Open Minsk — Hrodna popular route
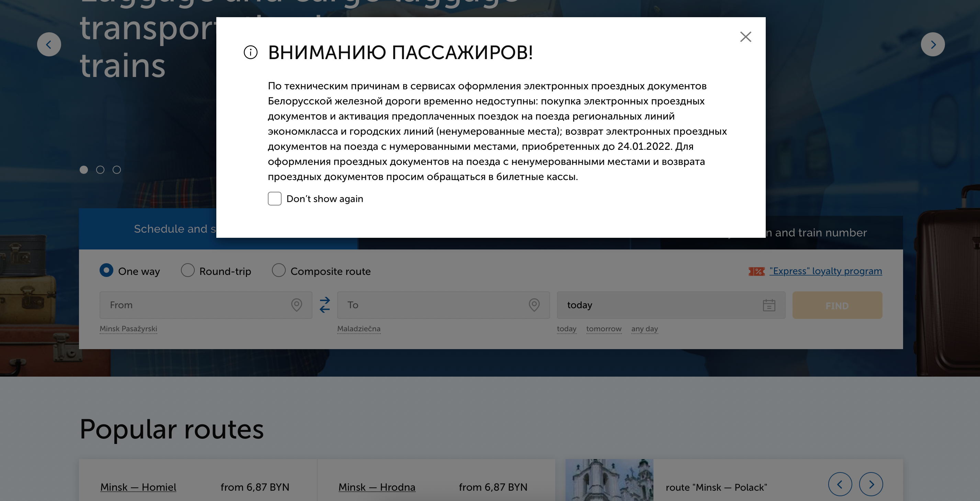Screen dimensions: 980x501 click(x=377, y=487)
